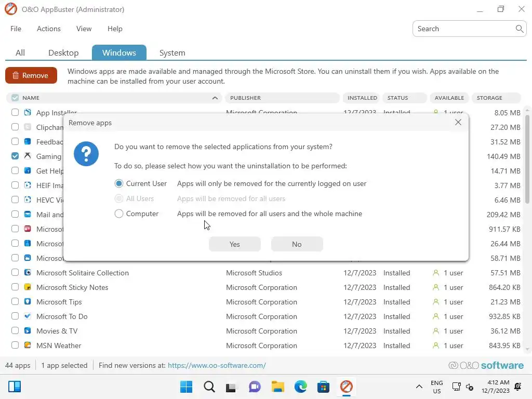
Task: Switch to the Desktop tab
Action: 63,52
